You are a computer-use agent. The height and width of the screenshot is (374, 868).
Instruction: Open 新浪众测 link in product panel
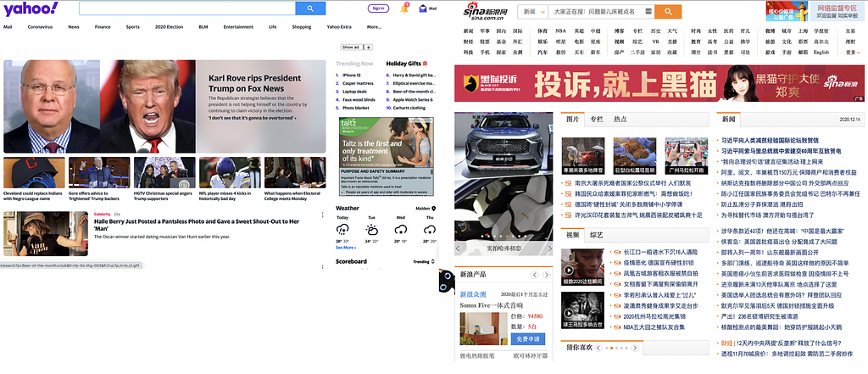(473, 294)
